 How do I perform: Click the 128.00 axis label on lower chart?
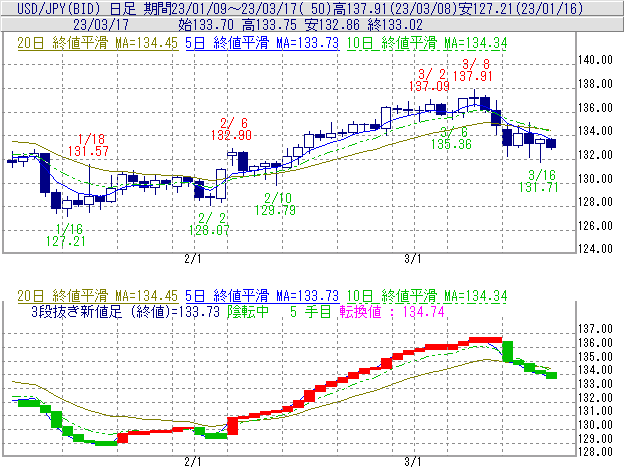point(595,452)
